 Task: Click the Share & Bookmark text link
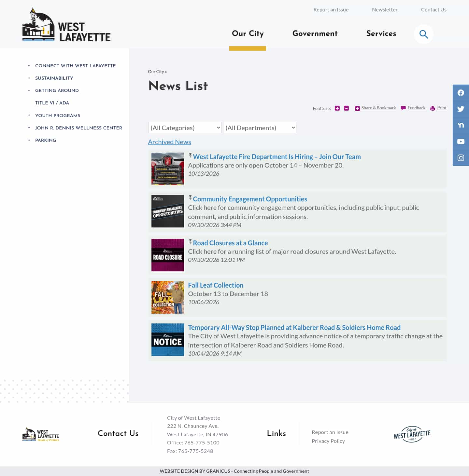pos(378,108)
